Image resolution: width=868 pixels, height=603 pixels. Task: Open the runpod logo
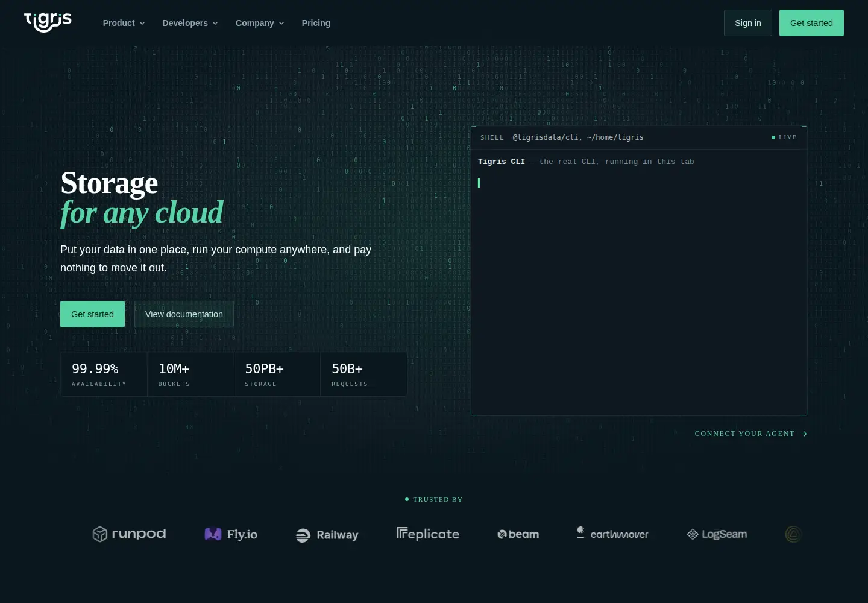[129, 534]
